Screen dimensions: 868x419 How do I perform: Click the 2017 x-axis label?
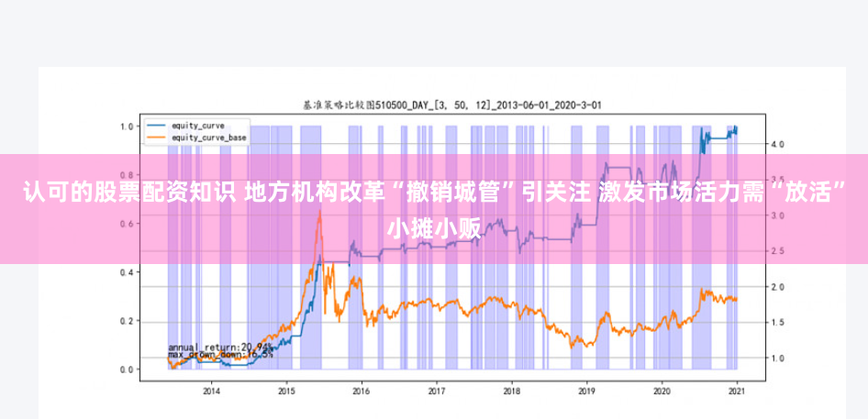pyautogui.click(x=437, y=391)
